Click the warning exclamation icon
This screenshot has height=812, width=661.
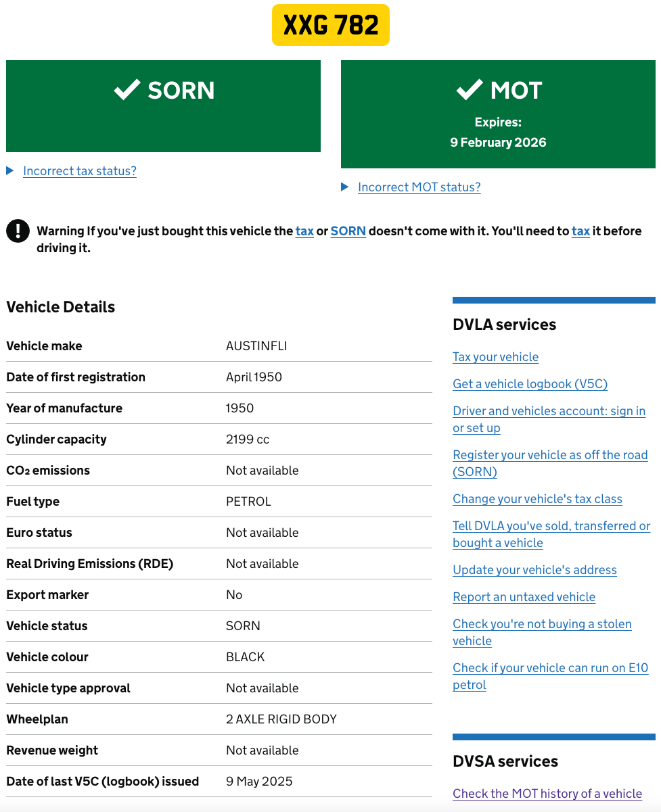pyautogui.click(x=18, y=231)
